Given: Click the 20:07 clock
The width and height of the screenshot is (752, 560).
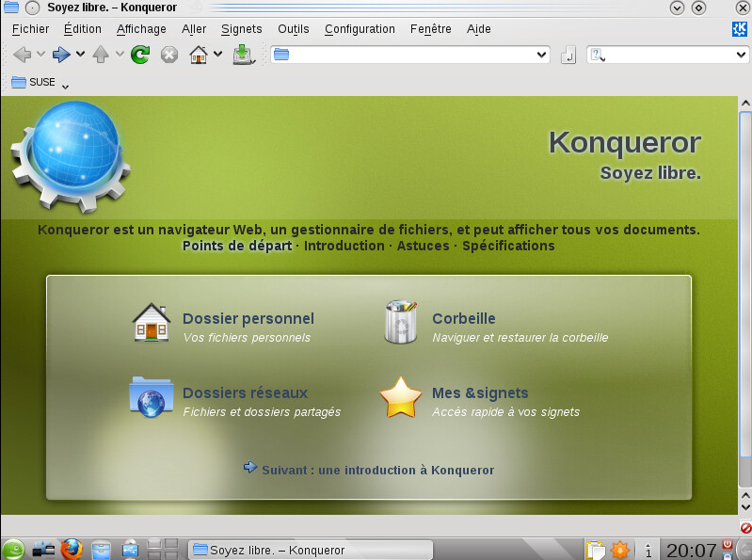Looking at the screenshot, I should click(x=692, y=550).
